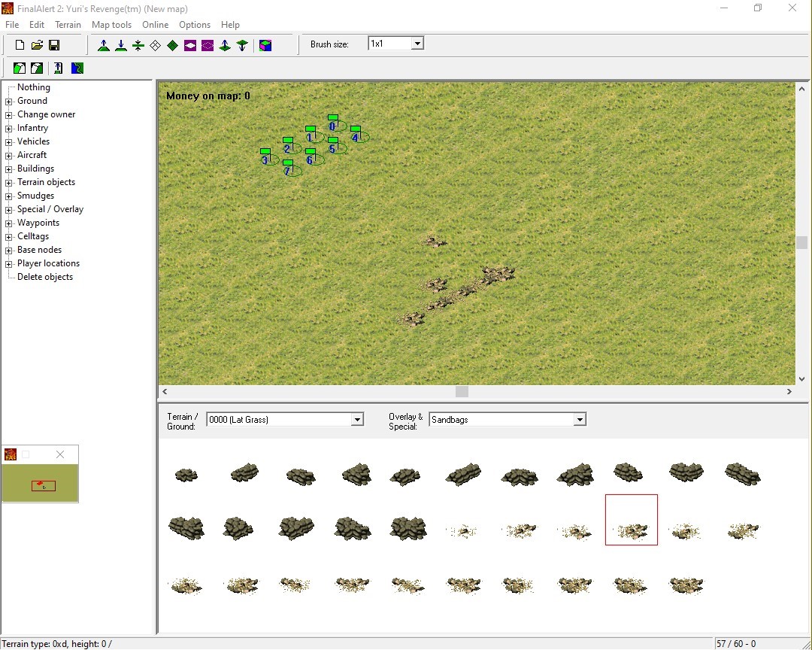Click the map's scroll down arrow
Screen dimensions: 812x650
click(x=801, y=379)
